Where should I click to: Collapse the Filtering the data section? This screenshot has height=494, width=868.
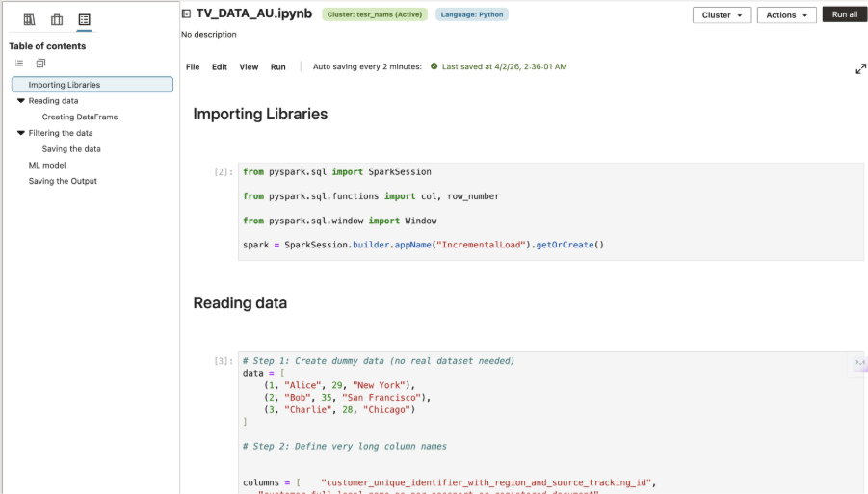pos(20,133)
